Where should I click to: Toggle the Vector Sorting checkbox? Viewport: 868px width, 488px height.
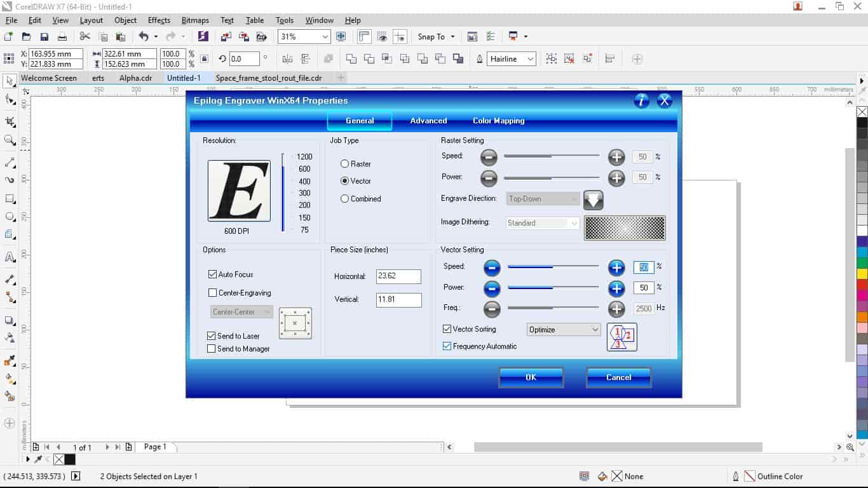tap(447, 329)
